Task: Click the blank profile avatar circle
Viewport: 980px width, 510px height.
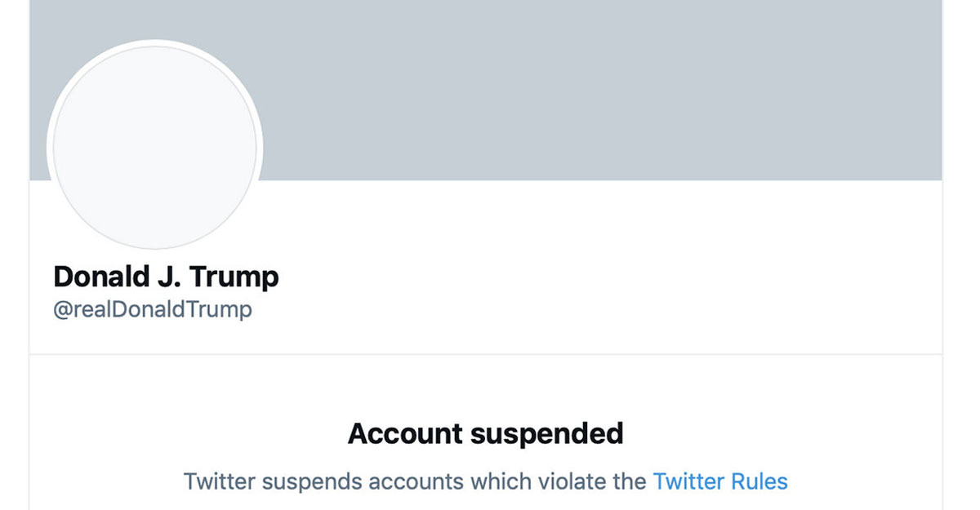Action: pos(154,148)
